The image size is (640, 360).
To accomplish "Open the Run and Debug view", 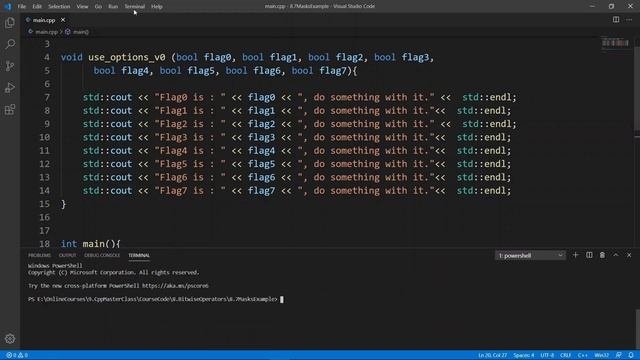I will [x=10, y=88].
